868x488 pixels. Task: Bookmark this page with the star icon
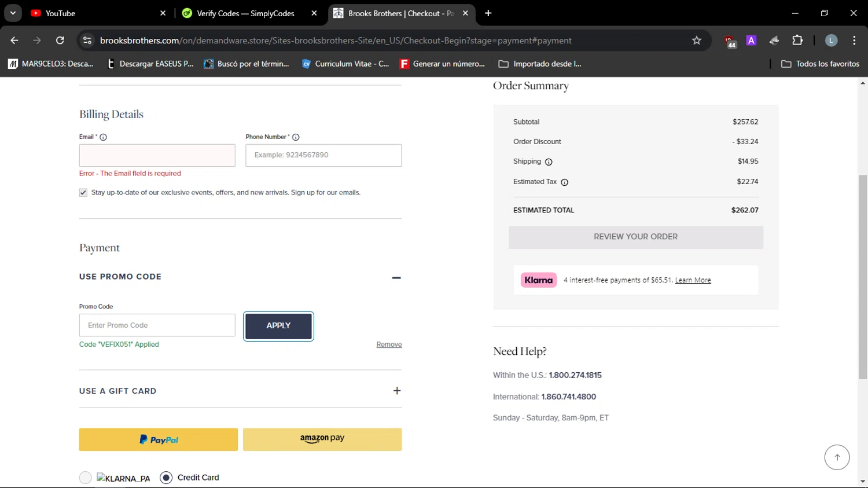click(697, 40)
